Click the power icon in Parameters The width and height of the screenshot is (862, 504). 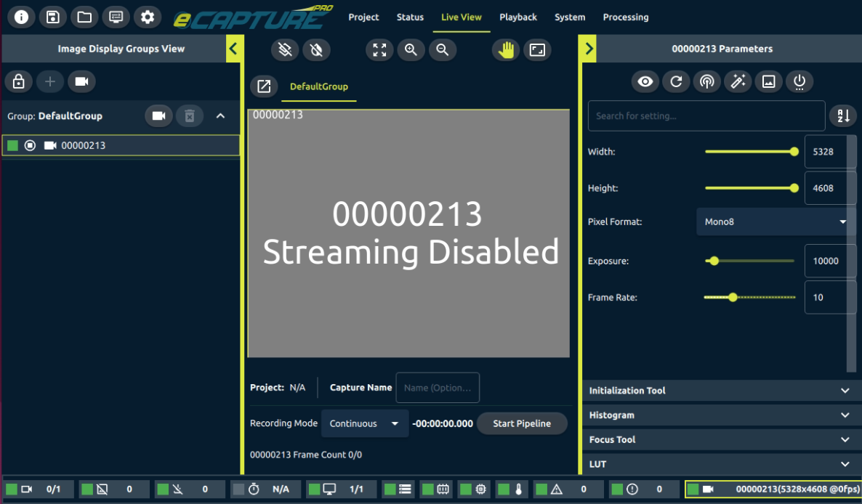click(799, 82)
